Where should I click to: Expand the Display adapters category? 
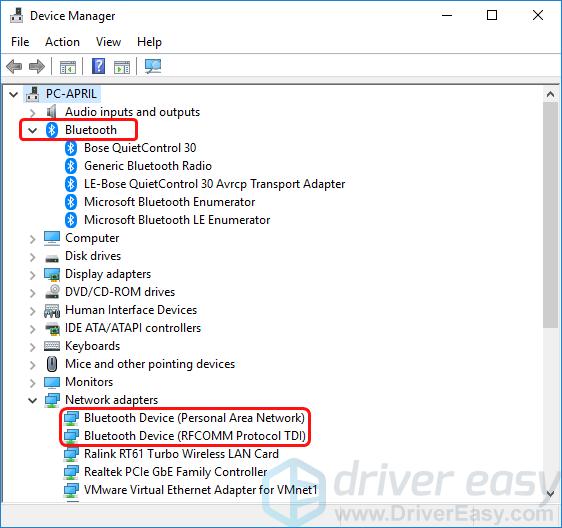pos(33,275)
